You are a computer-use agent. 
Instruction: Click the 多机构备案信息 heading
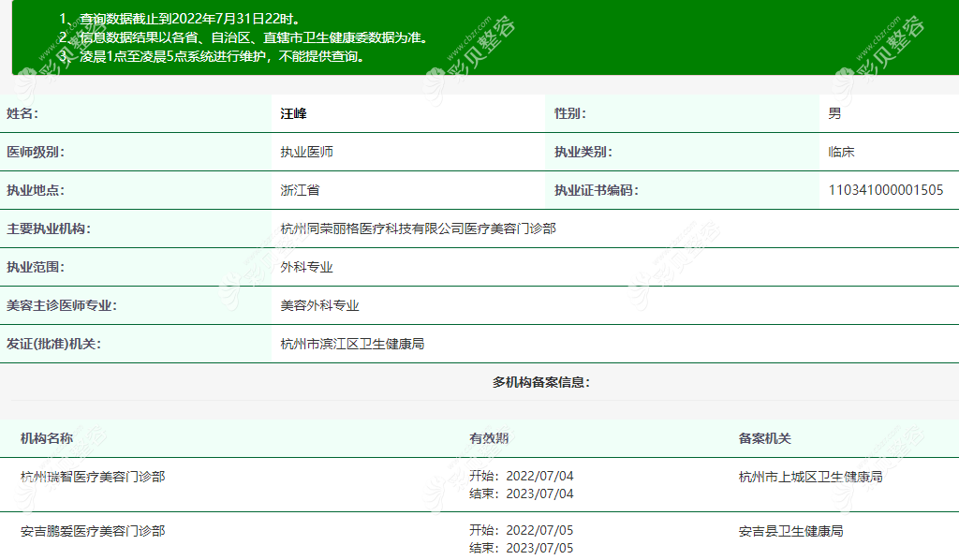click(541, 383)
